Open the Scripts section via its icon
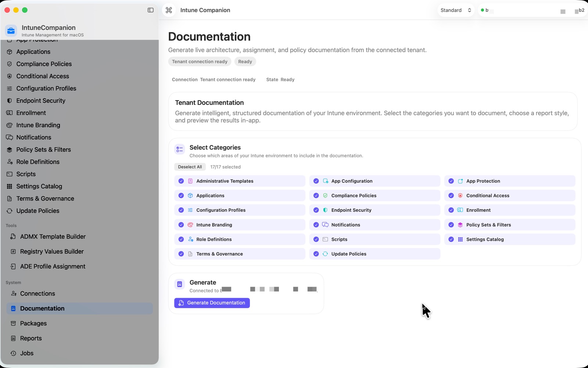The height and width of the screenshot is (368, 588). pyautogui.click(x=9, y=174)
